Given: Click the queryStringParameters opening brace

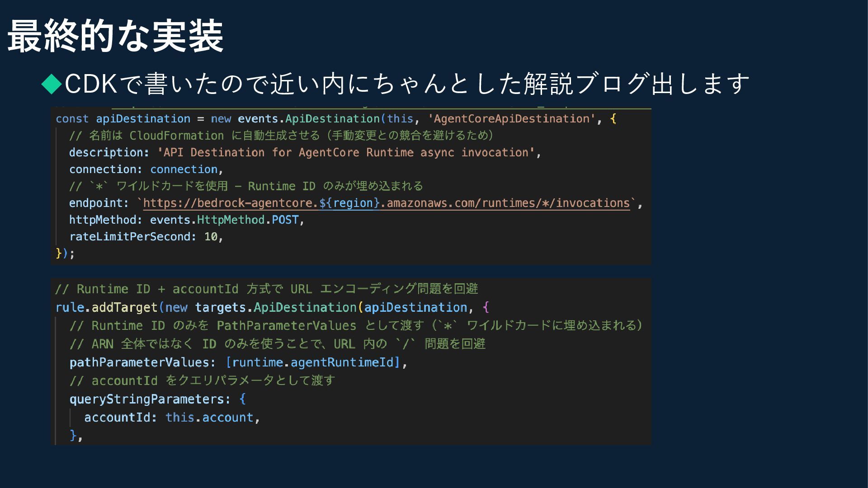Looking at the screenshot, I should coord(242,399).
